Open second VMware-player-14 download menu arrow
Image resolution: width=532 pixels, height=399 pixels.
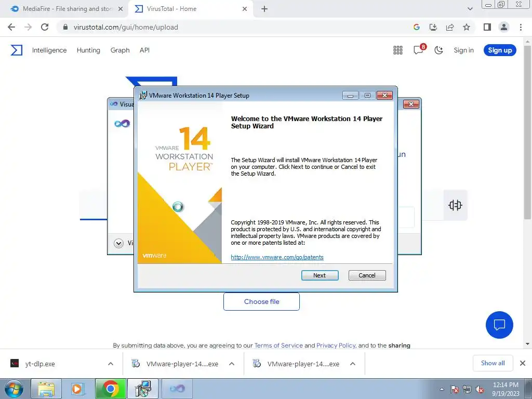click(x=353, y=364)
